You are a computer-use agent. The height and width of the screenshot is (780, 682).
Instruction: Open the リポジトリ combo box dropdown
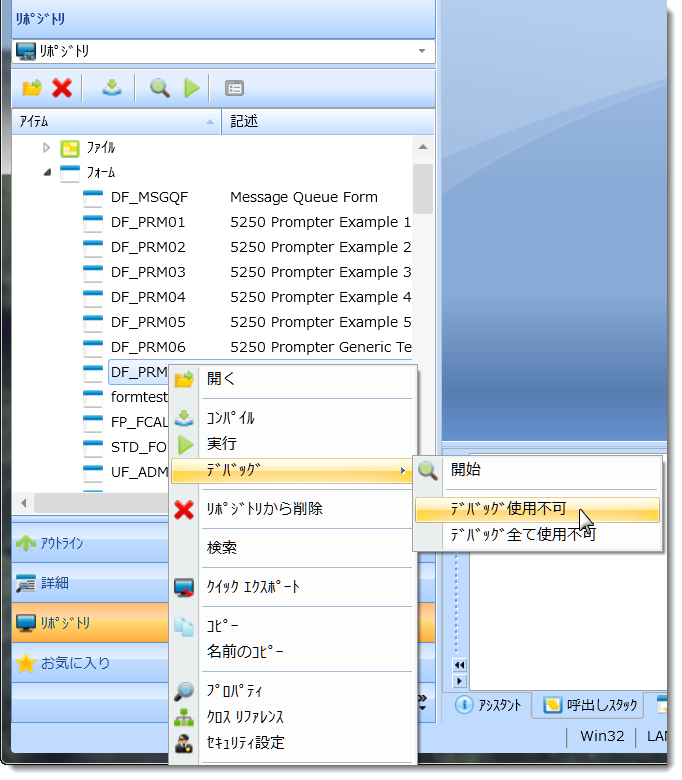tap(422, 51)
